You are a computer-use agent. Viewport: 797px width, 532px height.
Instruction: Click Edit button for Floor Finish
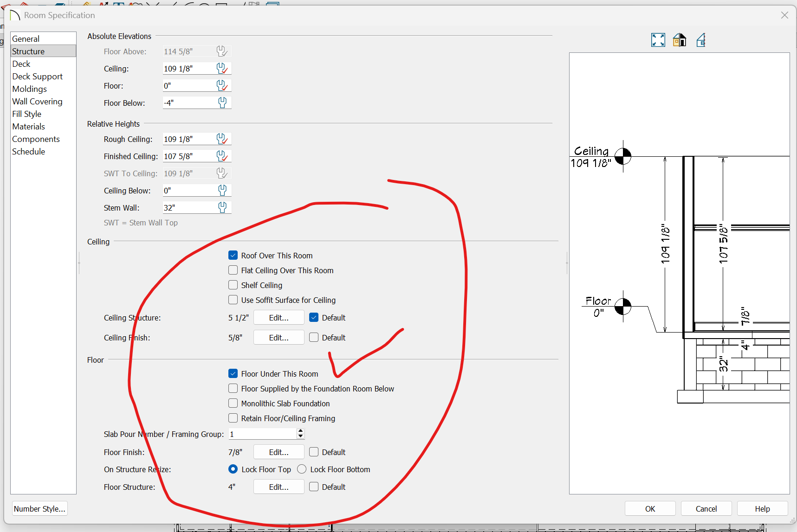pyautogui.click(x=279, y=452)
